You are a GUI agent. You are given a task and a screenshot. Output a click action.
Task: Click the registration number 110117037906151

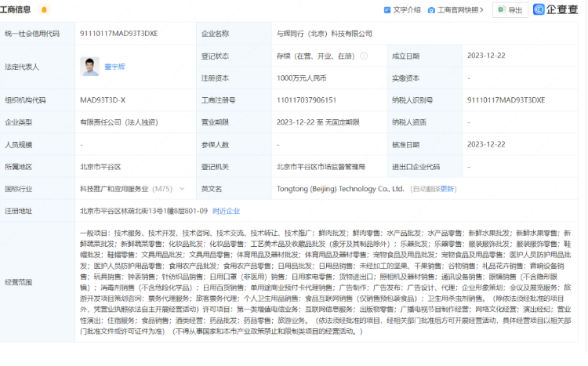[306, 100]
